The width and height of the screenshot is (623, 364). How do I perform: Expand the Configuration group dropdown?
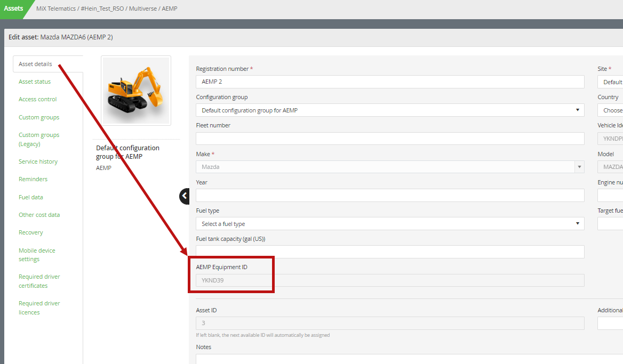coord(390,110)
